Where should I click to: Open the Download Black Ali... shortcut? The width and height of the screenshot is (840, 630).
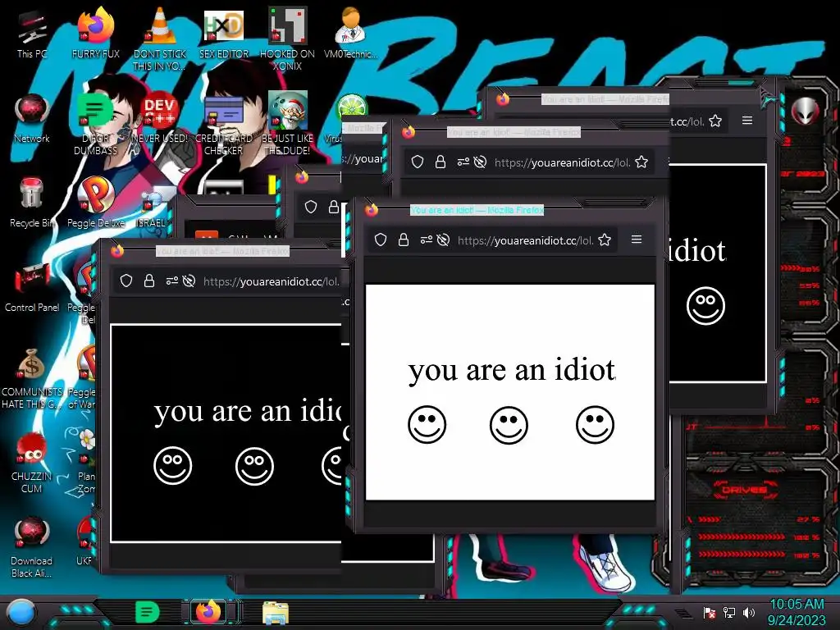(32, 547)
